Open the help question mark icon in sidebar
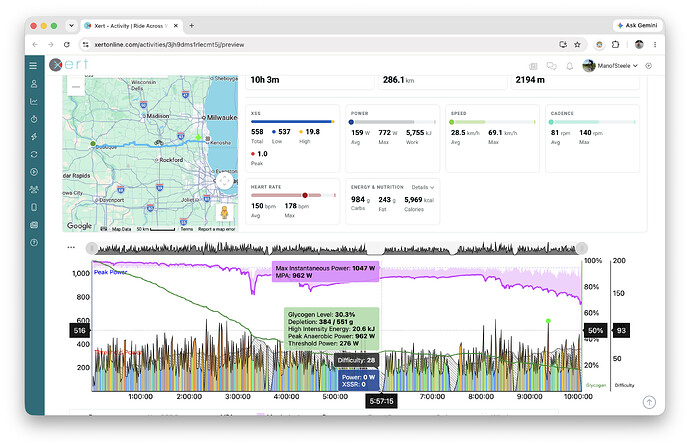 [34, 242]
